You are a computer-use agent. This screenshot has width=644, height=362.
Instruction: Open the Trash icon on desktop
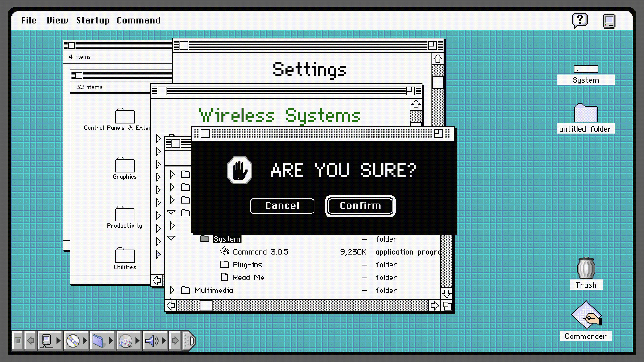coord(586,268)
